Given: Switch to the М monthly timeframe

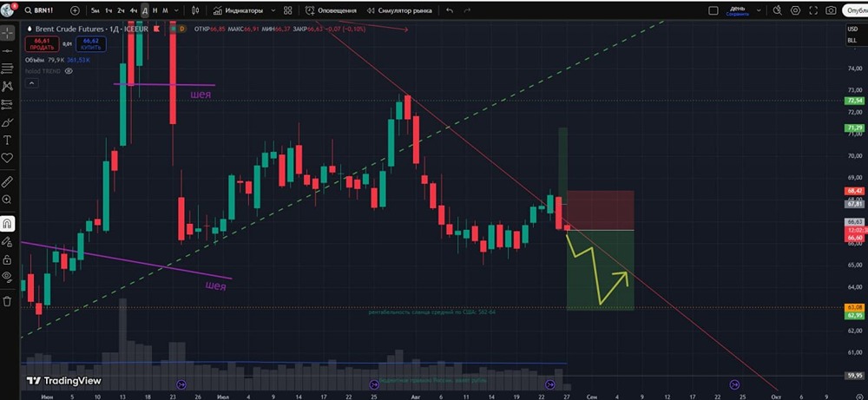Looking at the screenshot, I should coord(165,10).
